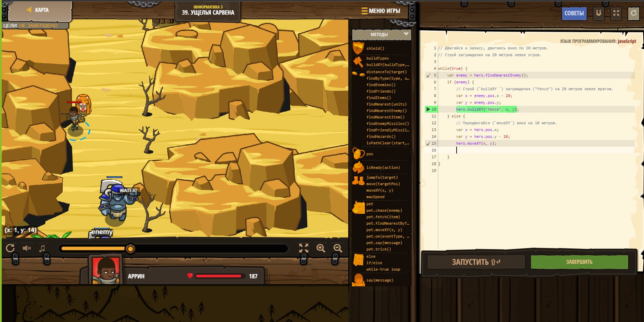Maximize the code editor panel
This screenshot has height=322, width=644.
tap(616, 13)
